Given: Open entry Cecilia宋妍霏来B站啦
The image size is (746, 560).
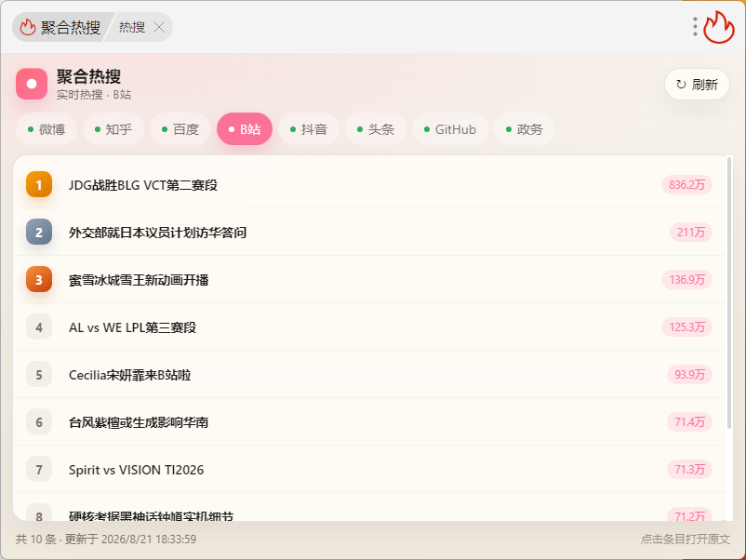Looking at the screenshot, I should tap(369, 375).
